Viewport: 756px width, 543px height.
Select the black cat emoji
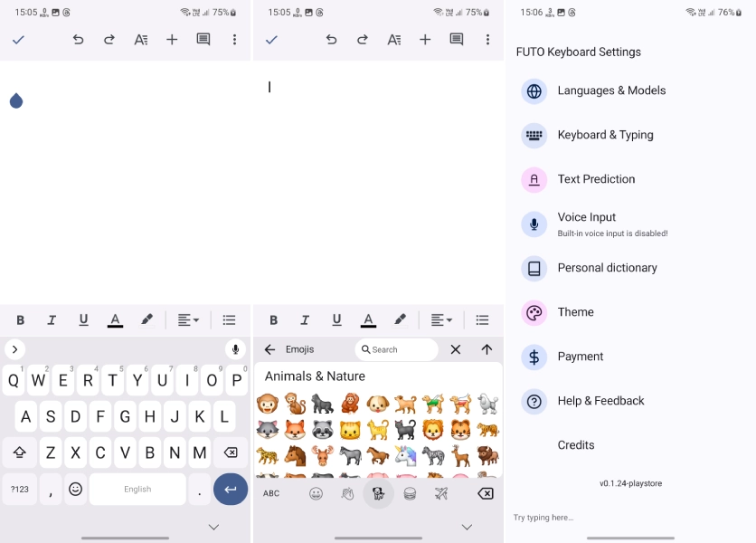pos(405,430)
